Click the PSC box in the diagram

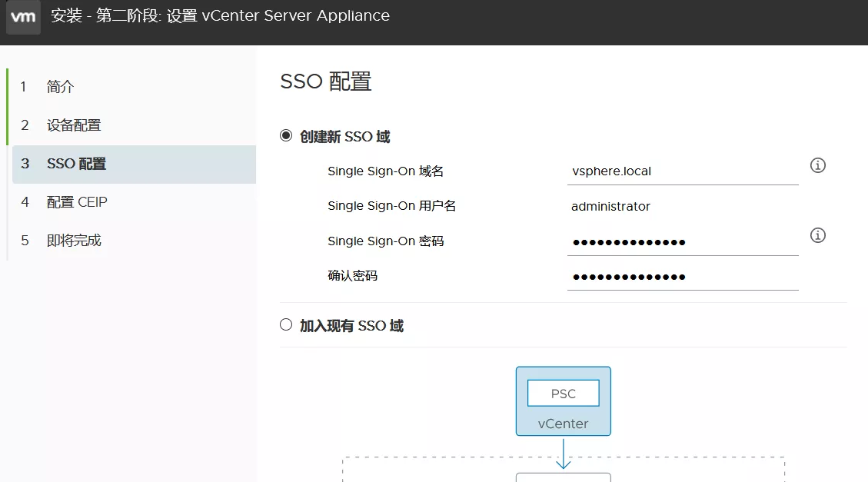pos(563,394)
